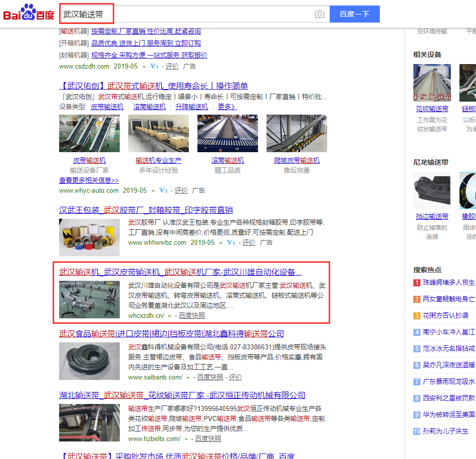Click 爬坡皮带输送机 caption link
The width and height of the screenshot is (476, 459).
tap(297, 160)
